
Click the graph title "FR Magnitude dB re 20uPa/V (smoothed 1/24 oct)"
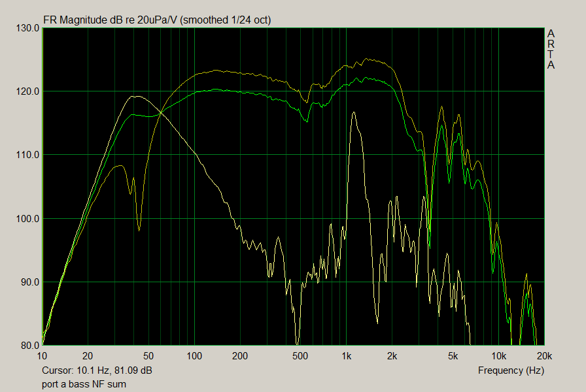[x=157, y=20]
